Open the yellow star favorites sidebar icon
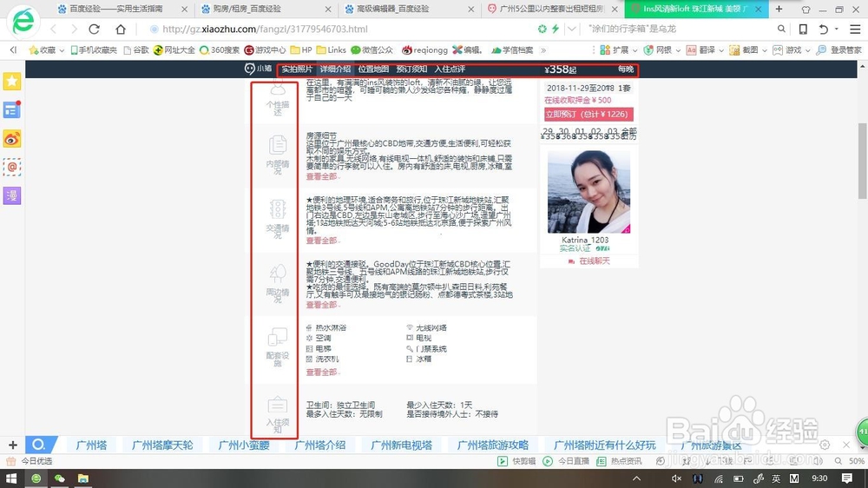 click(x=11, y=82)
